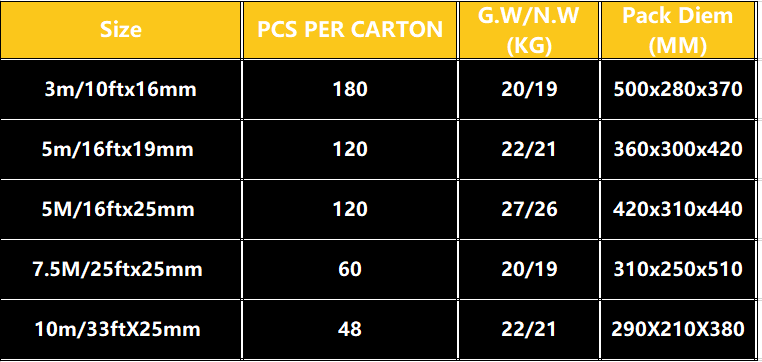Select the PCS PER CARTON header cell

(x=350, y=30)
